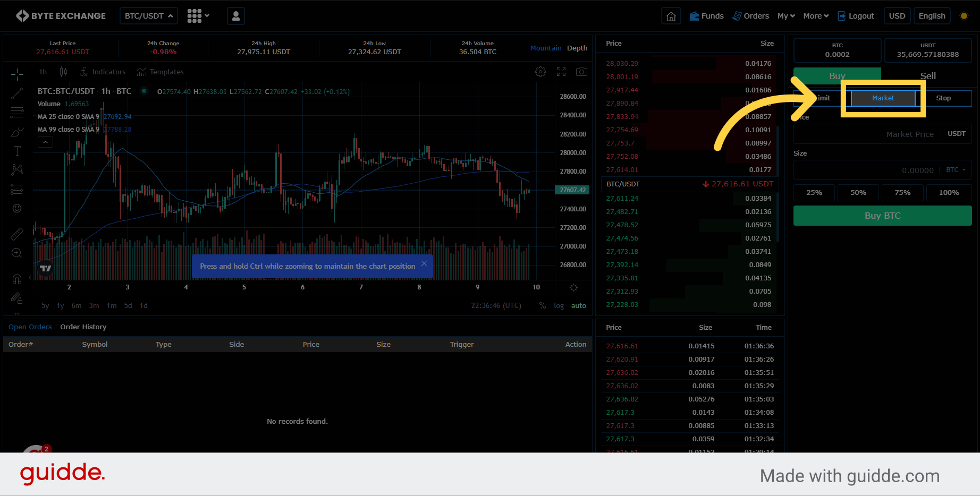Set chart range to 1d
Screen dimensions: 980x496
(143, 305)
